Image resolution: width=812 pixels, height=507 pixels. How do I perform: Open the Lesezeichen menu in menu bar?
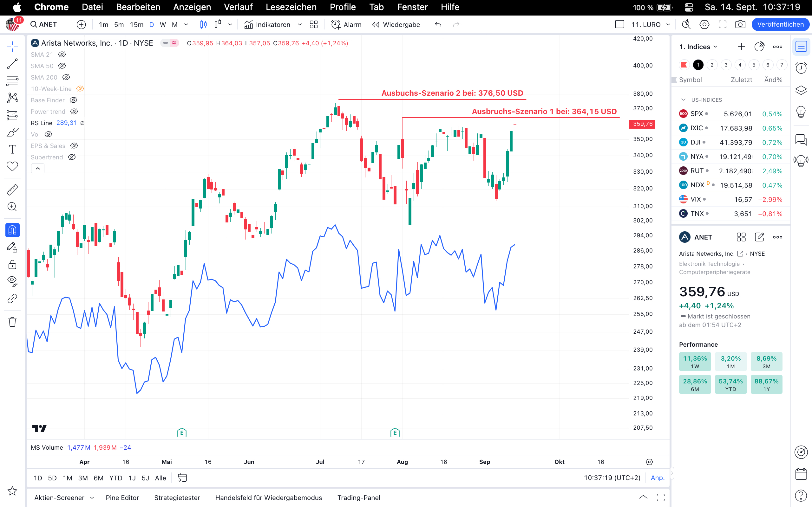coord(291,7)
